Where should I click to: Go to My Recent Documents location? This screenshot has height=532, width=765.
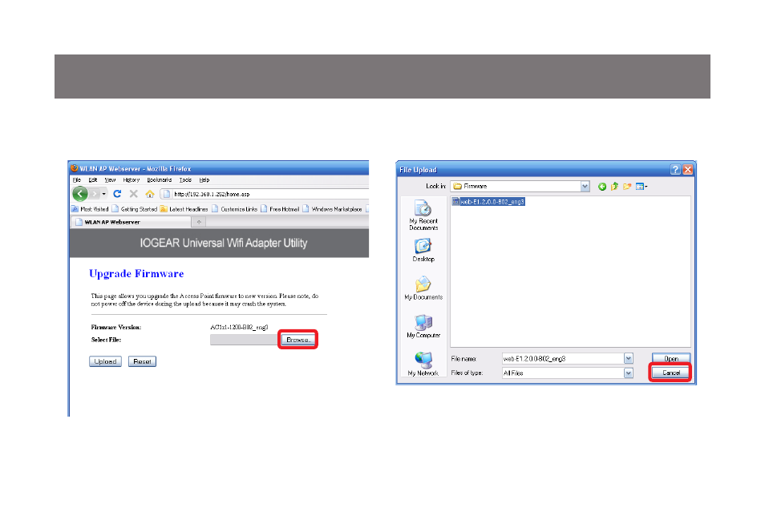pyautogui.click(x=423, y=215)
